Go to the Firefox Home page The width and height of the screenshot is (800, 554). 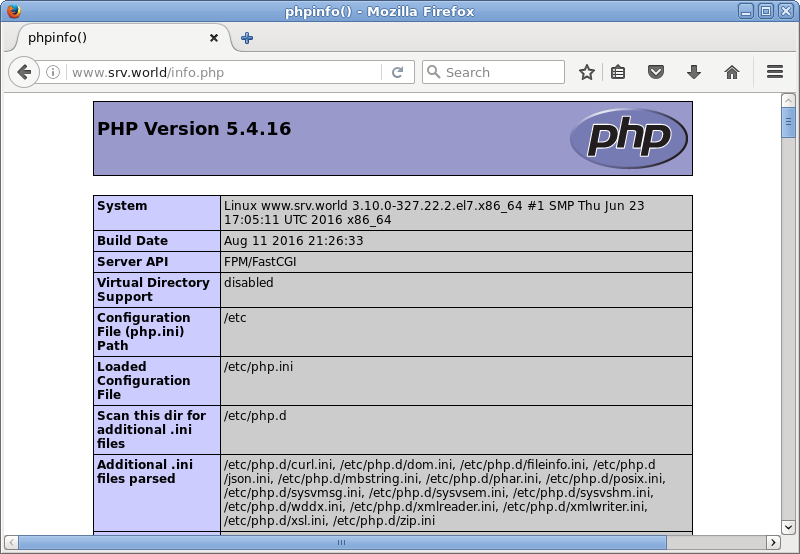731,72
